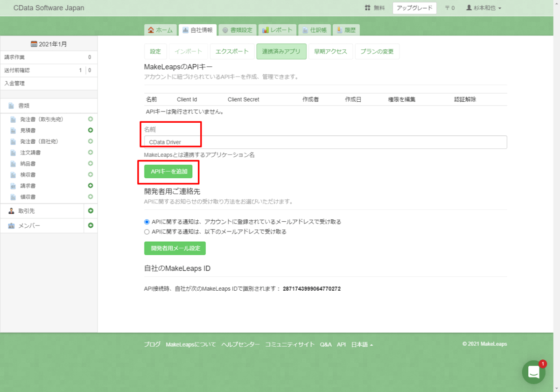
Task: Click the 名前 application name input field
Action: pos(326,142)
